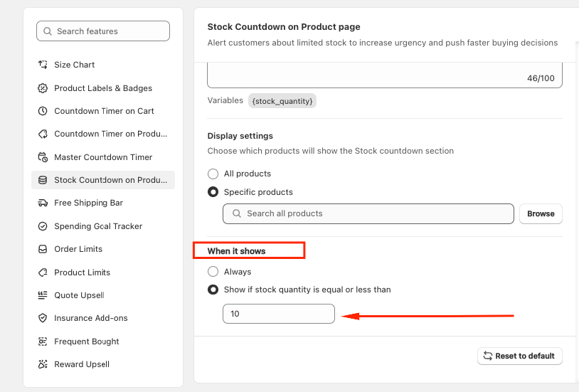The height and width of the screenshot is (392, 579).
Task: Go to Spending Goal Tracker
Action: 103,226
